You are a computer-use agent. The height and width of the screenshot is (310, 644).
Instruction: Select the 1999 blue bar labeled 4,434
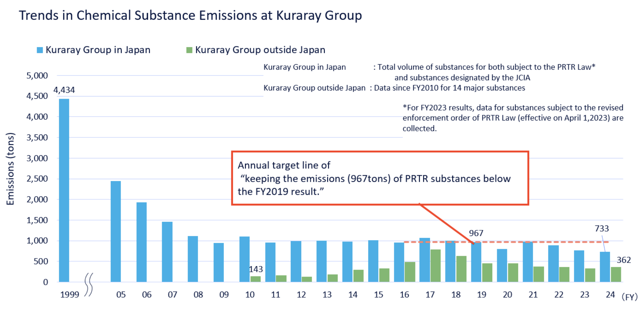pyautogui.click(x=64, y=190)
